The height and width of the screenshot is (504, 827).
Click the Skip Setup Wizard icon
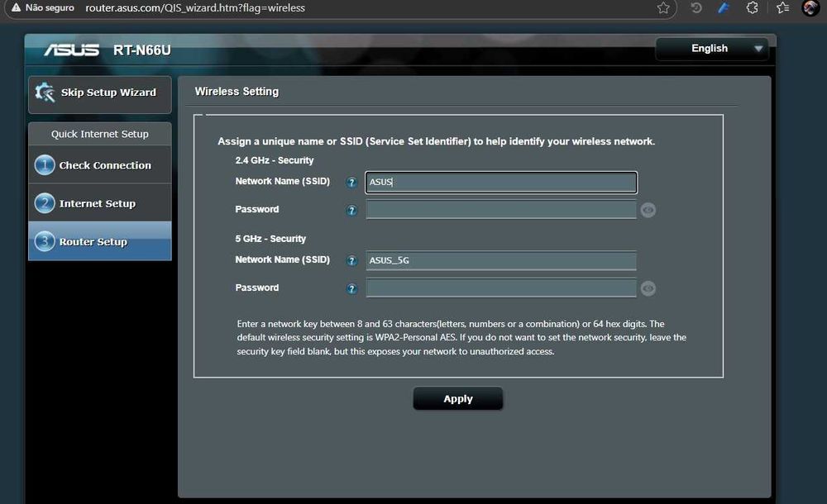[45, 93]
